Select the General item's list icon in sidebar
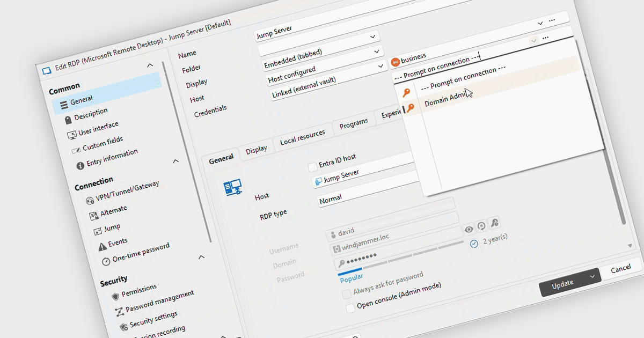 [x=64, y=104]
